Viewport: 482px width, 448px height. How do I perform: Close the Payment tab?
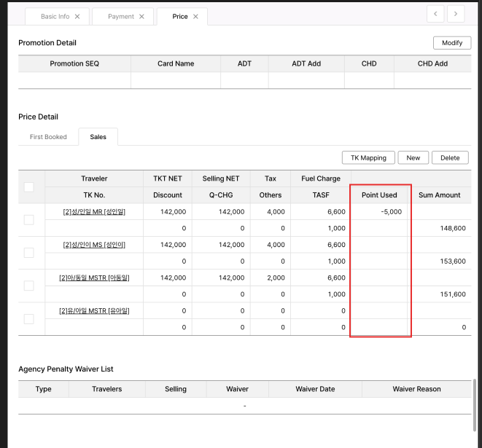point(141,17)
